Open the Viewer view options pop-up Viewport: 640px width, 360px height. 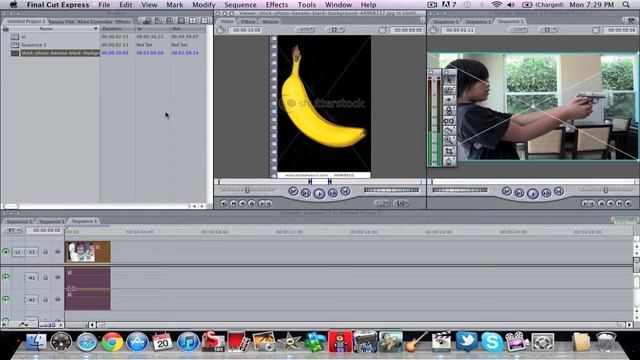[x=335, y=30]
